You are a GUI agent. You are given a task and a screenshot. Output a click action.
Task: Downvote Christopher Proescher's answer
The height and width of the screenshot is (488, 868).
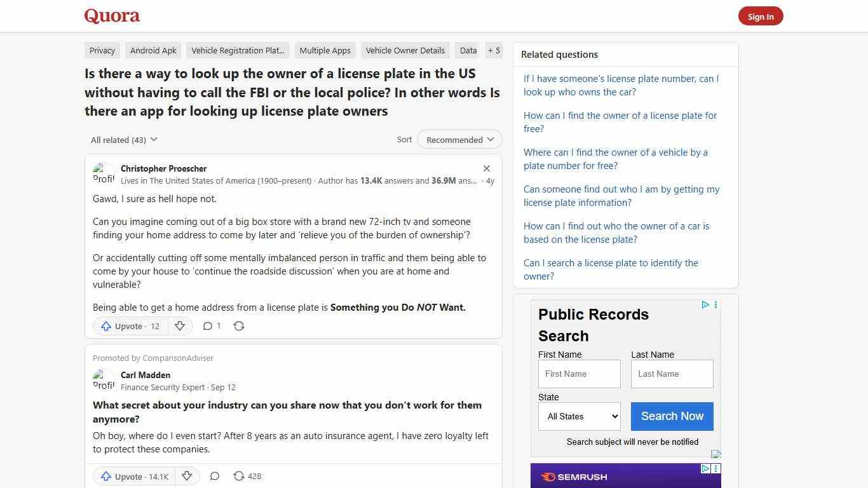point(180,326)
